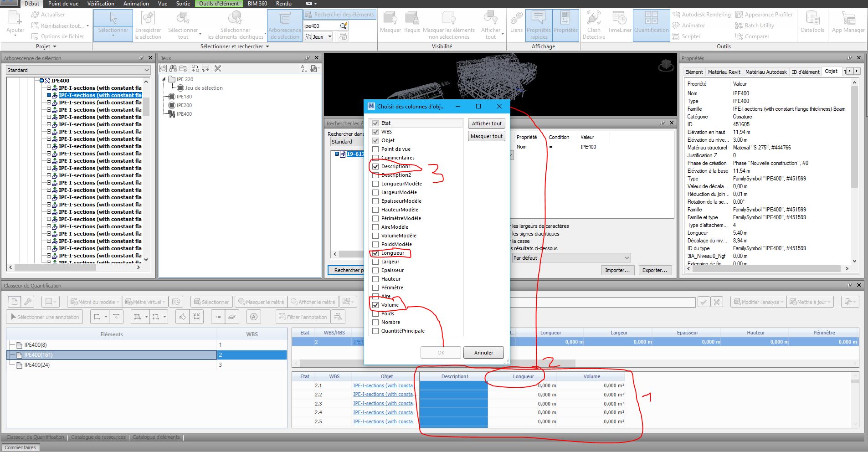Click Annuler to dismiss the columns dialog
The image size is (868, 452).
pos(483,352)
